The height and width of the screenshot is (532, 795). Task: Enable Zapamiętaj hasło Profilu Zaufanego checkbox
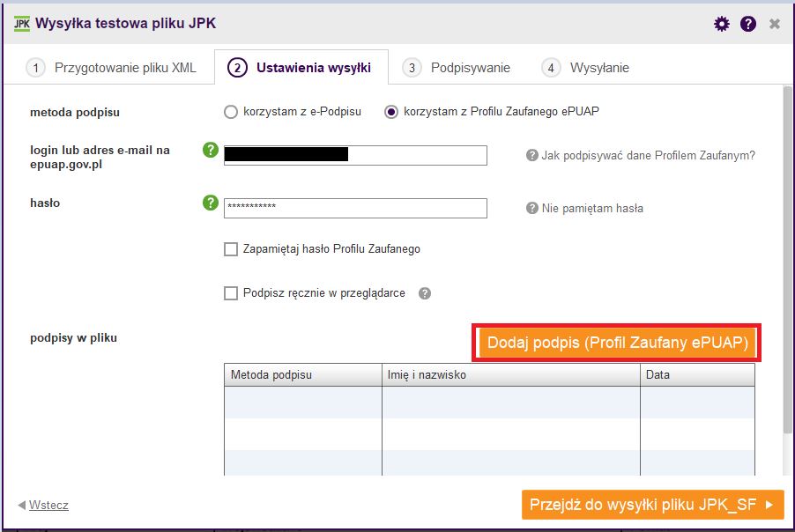pyautogui.click(x=231, y=249)
